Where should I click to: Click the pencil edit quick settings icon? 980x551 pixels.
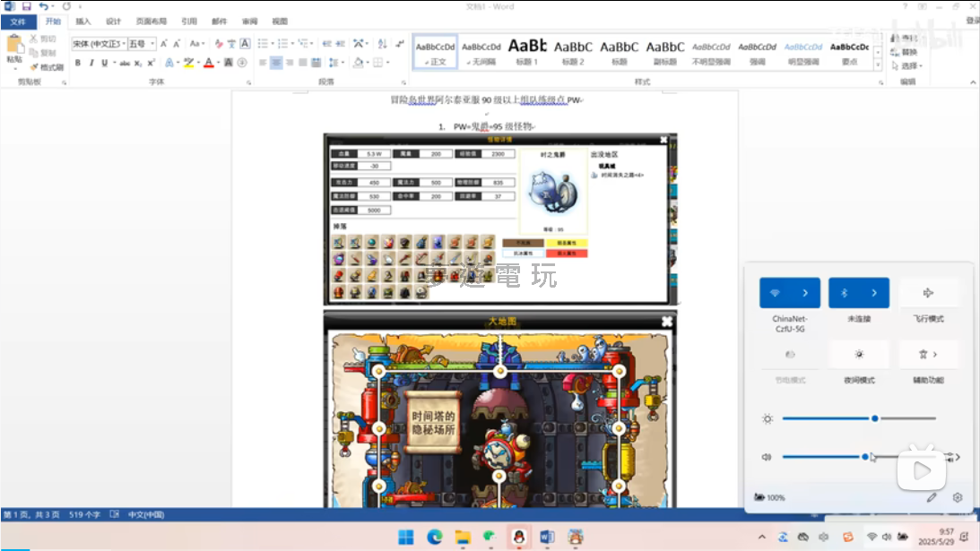click(932, 497)
